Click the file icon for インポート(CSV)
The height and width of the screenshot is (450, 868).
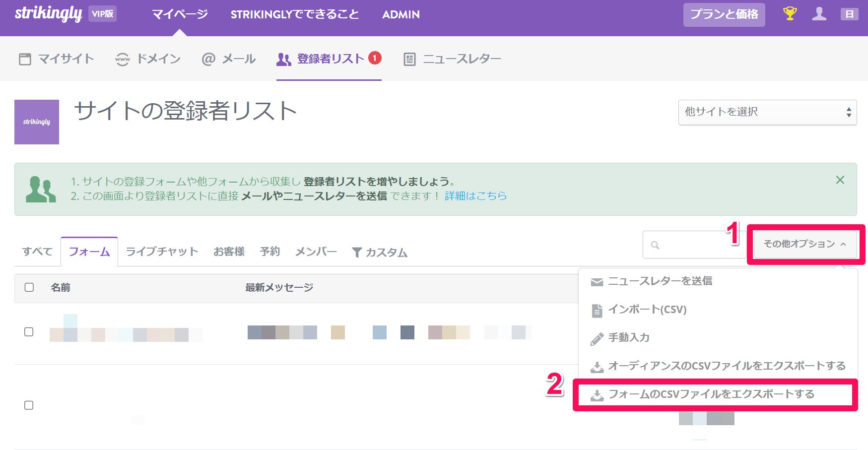coord(597,311)
